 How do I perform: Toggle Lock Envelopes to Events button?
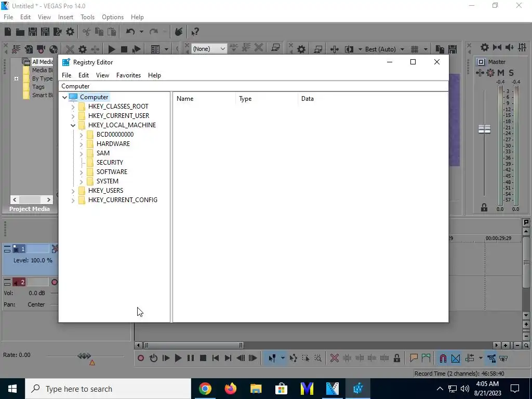click(491, 358)
